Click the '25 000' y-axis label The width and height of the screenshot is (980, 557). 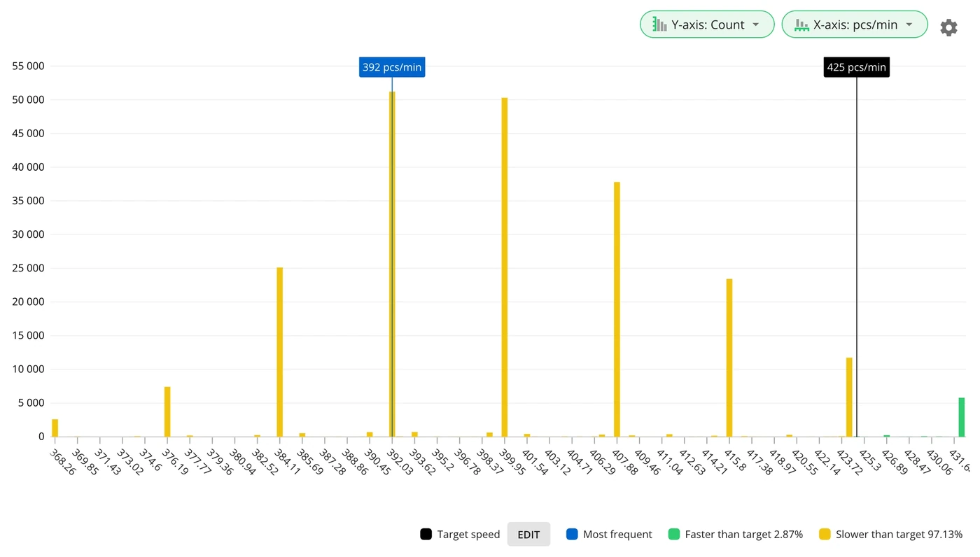tap(29, 268)
